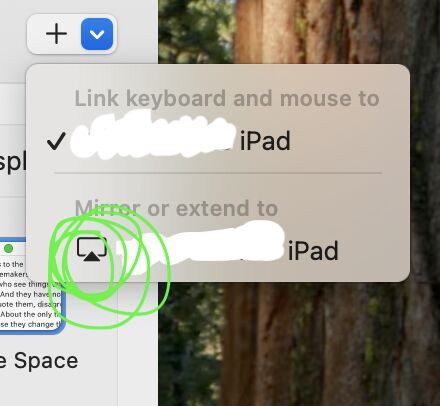Click the word iPad in checked entry

coord(265,141)
